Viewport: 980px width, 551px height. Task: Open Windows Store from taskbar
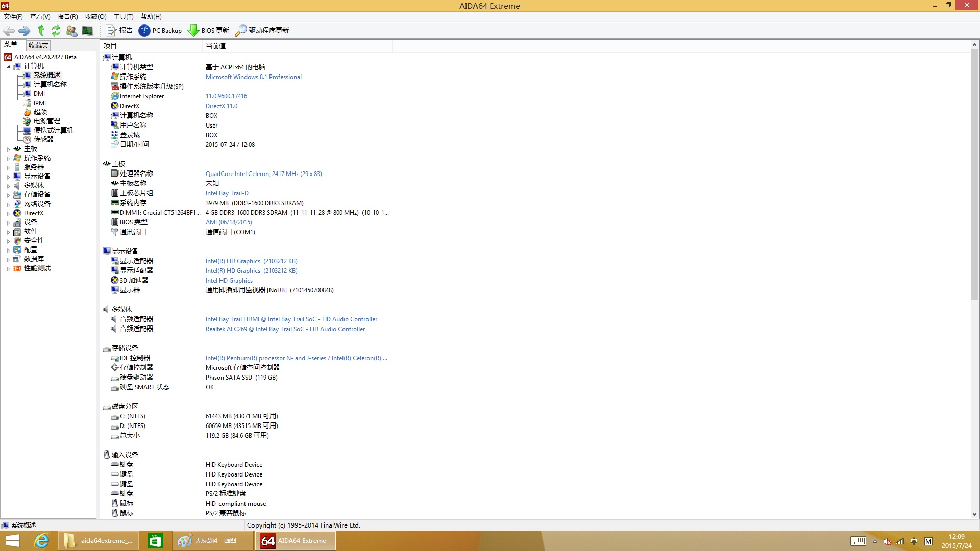click(155, 541)
